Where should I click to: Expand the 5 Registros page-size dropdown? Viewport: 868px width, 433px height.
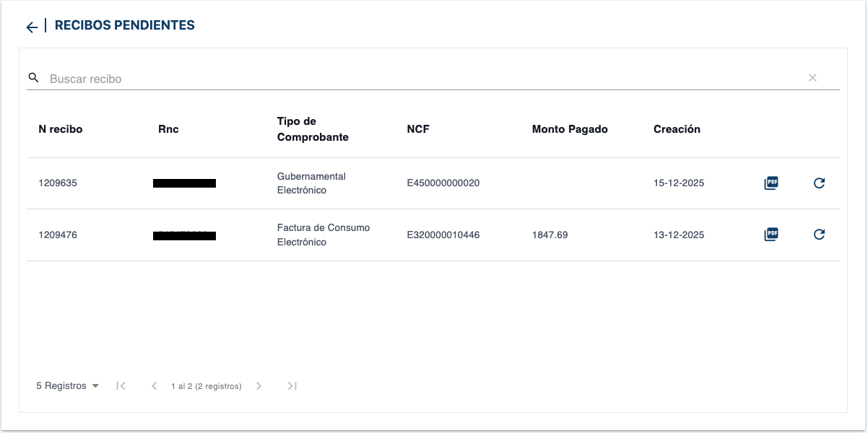click(68, 386)
